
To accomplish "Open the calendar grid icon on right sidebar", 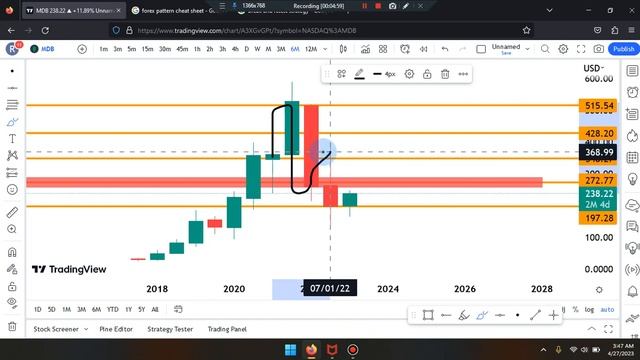I will pos(632,157).
